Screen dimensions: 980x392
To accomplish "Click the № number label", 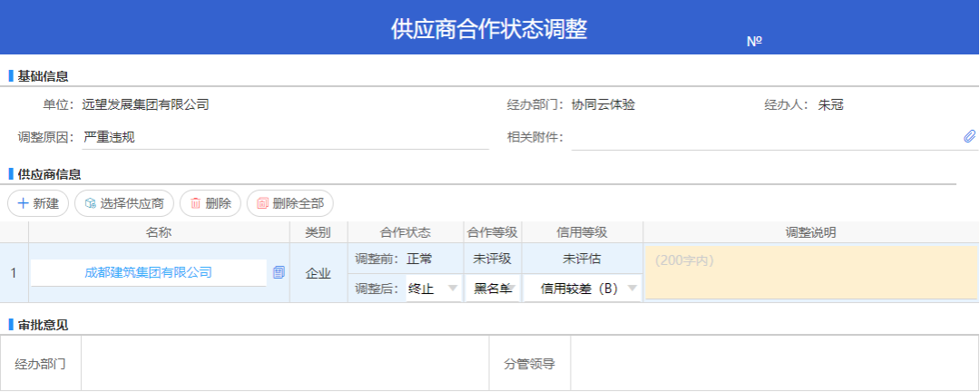I will (x=754, y=41).
